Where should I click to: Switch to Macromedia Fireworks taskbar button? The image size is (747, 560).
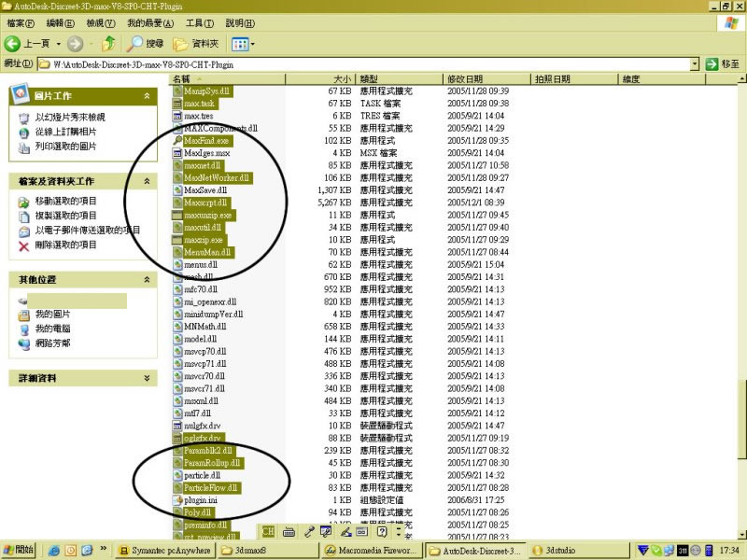371,551
